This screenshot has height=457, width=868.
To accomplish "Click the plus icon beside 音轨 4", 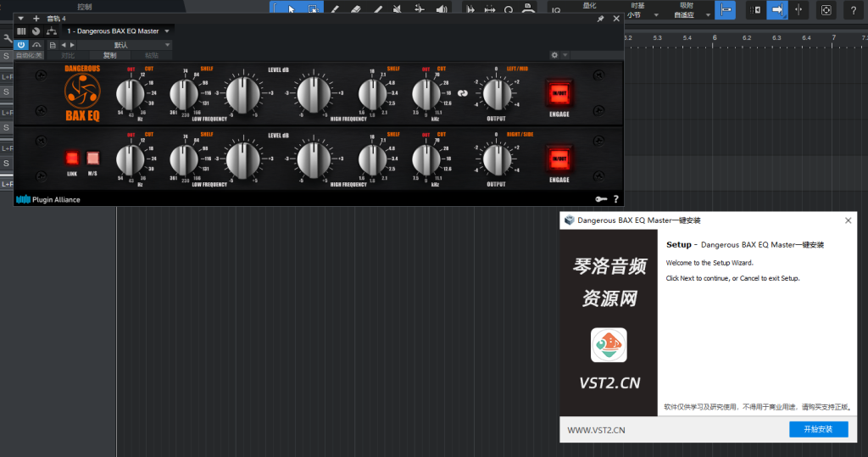I will pos(36,19).
